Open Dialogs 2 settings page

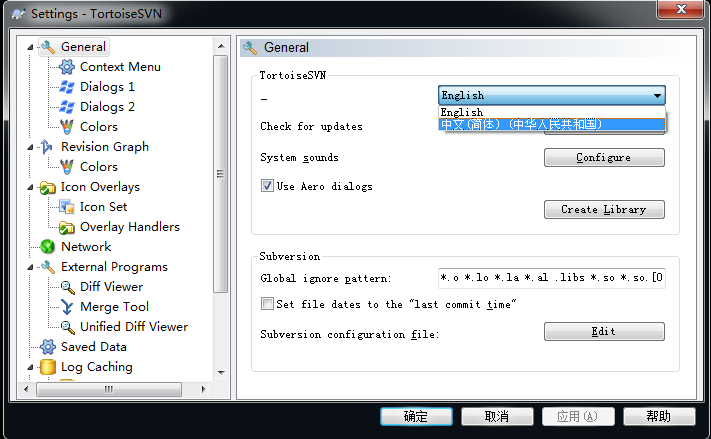(x=107, y=107)
